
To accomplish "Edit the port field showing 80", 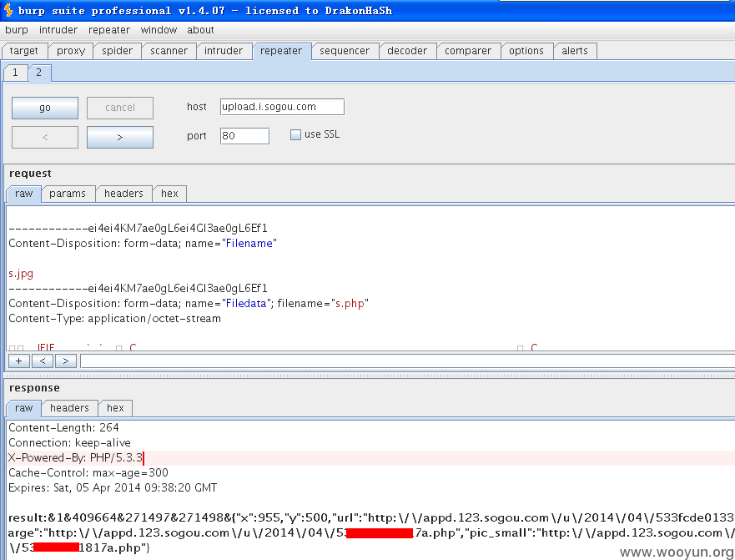I will pos(244,136).
